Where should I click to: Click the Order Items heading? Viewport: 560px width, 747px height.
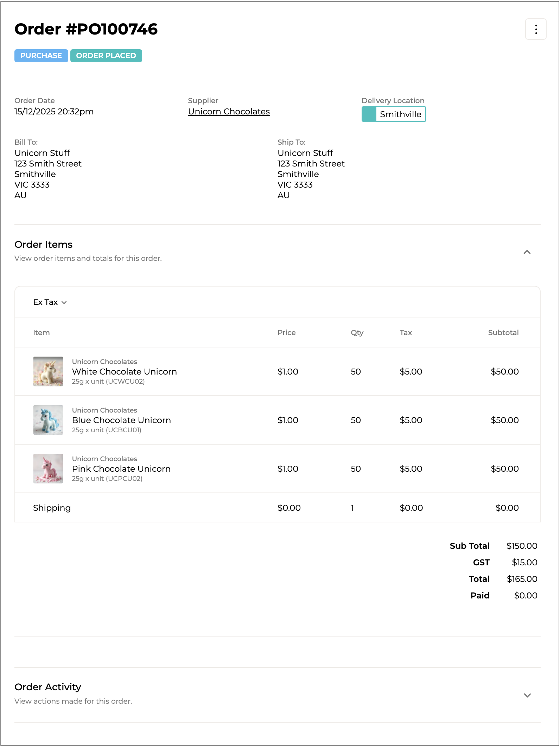point(43,244)
